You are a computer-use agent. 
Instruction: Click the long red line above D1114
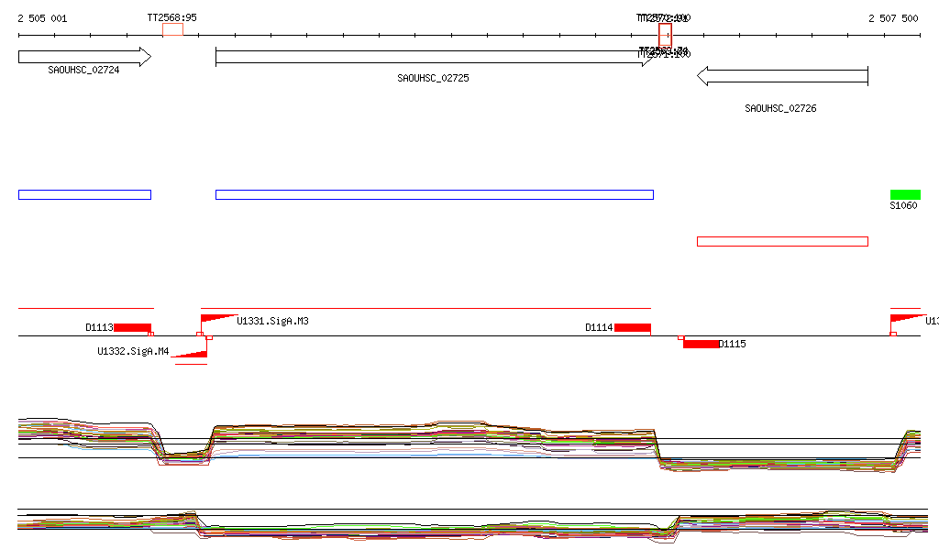click(x=425, y=308)
